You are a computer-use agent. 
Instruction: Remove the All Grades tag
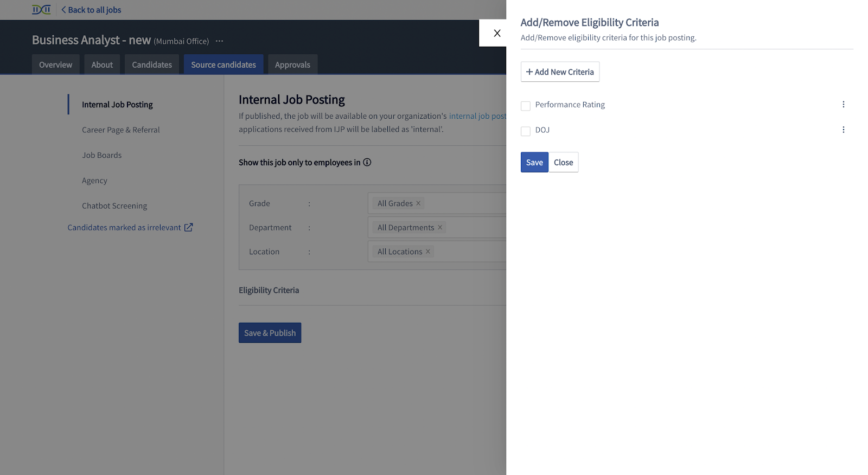pos(418,203)
